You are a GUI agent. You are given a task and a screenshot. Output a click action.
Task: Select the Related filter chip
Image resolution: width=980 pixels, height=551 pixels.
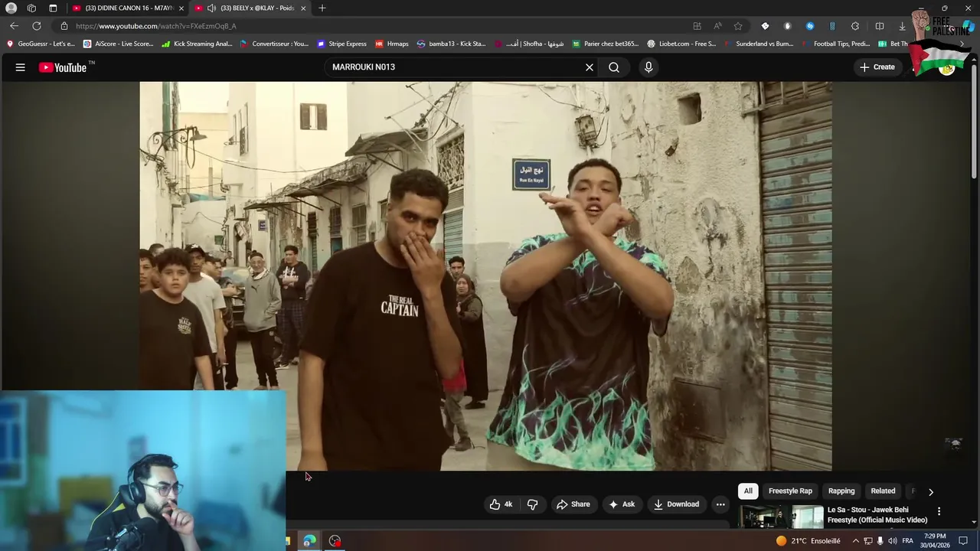[883, 491]
